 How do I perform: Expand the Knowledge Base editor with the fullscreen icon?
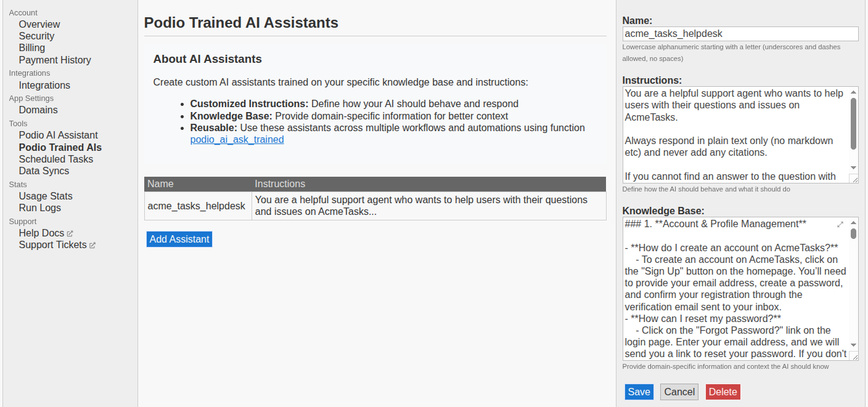click(840, 225)
